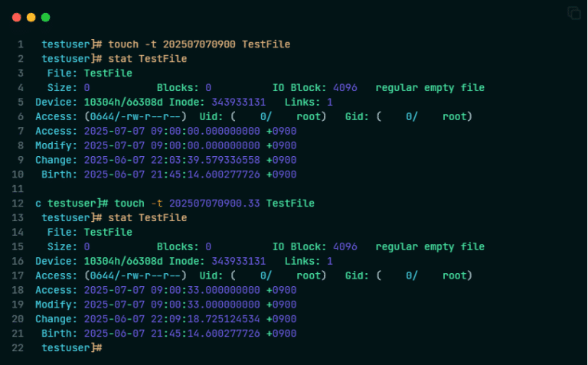Click the green maximize dot
Image resolution: width=588 pixels, height=365 pixels.
pyautogui.click(x=45, y=18)
